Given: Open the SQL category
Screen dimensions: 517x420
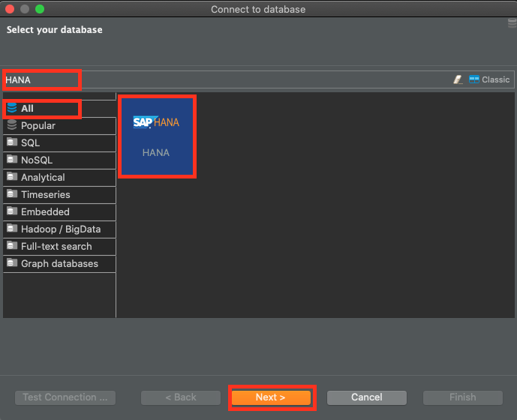Looking at the screenshot, I should pyautogui.click(x=59, y=142).
